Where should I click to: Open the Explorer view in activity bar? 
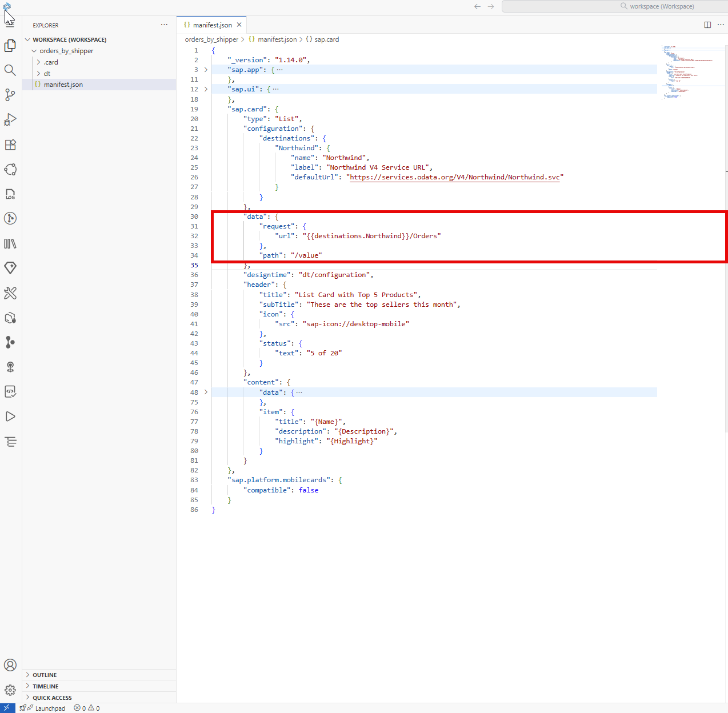pos(10,46)
